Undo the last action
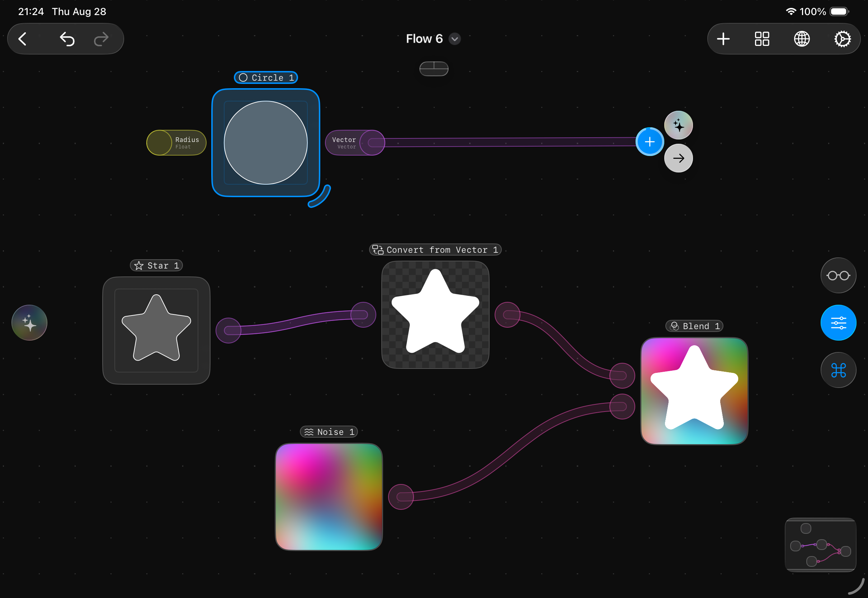868x598 pixels. 67,39
